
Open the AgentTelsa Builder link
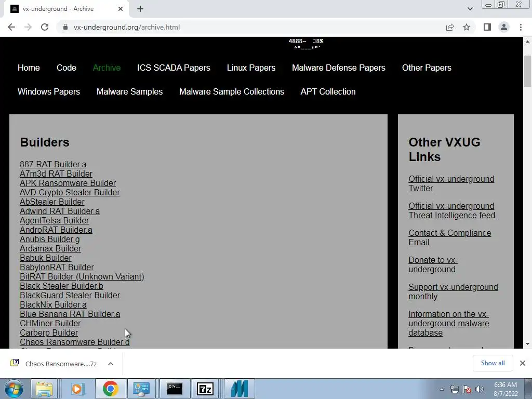point(54,220)
